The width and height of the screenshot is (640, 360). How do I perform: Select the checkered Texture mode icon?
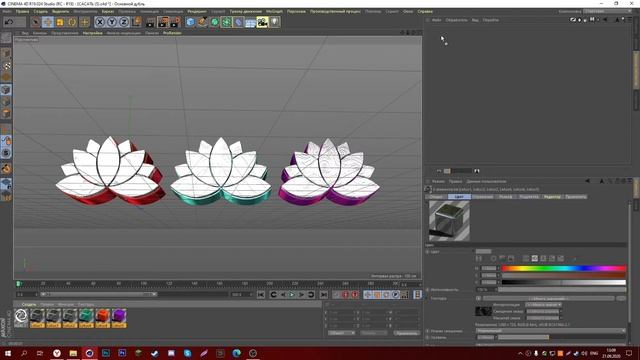6,66
